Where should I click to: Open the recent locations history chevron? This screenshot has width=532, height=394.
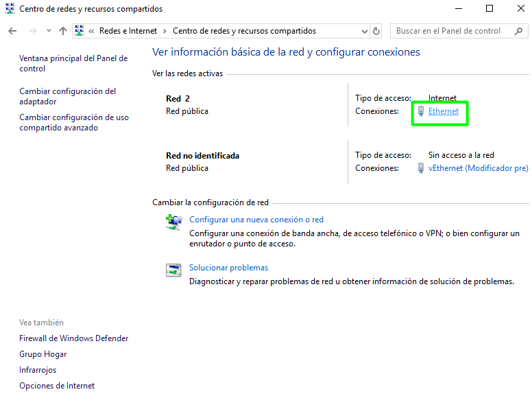tap(49, 31)
